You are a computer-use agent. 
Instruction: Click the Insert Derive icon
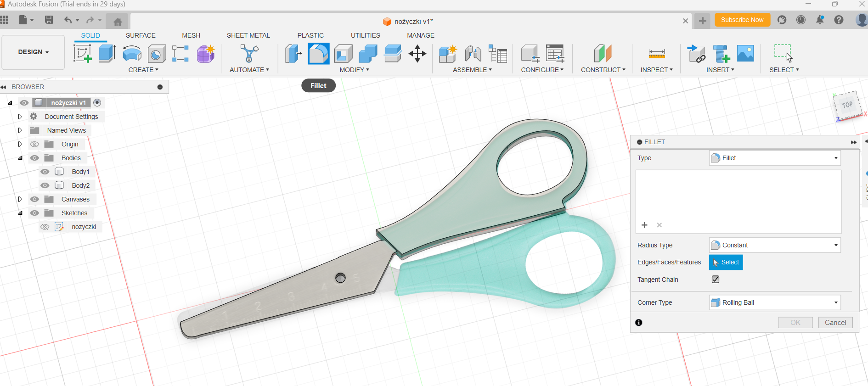696,54
